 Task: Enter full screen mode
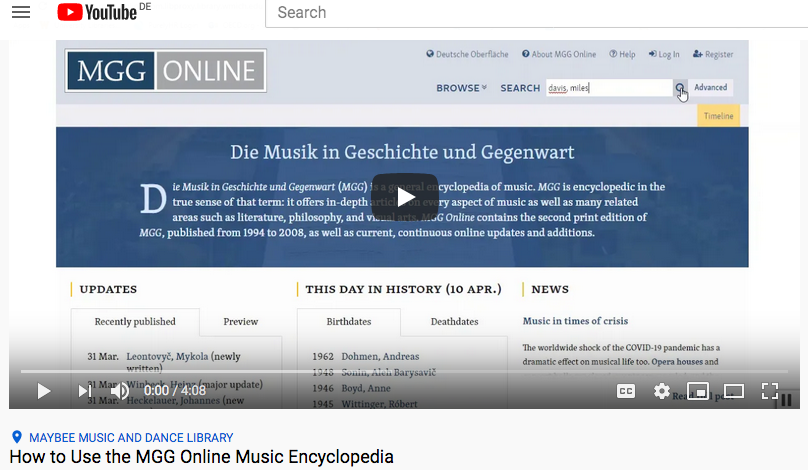coord(769,391)
